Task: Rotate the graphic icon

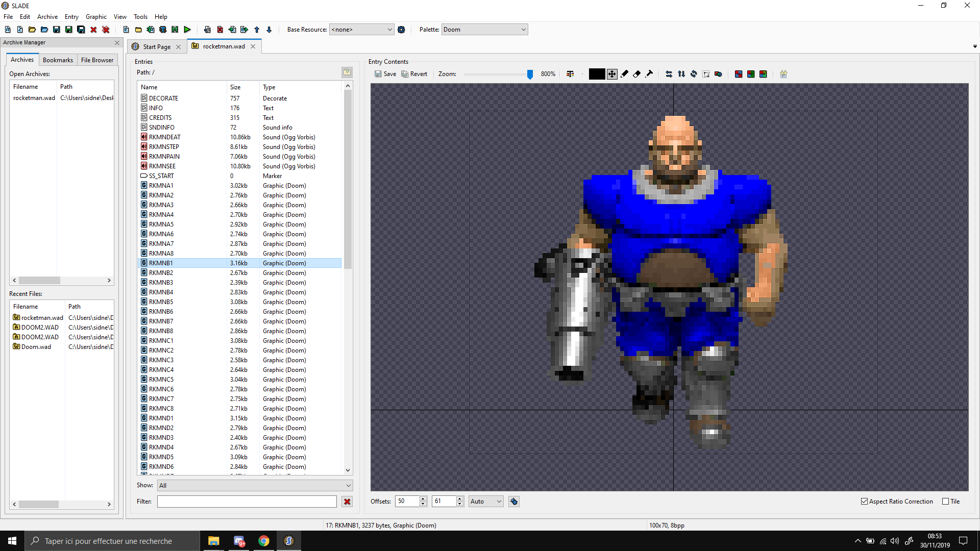Action: pyautogui.click(x=694, y=74)
